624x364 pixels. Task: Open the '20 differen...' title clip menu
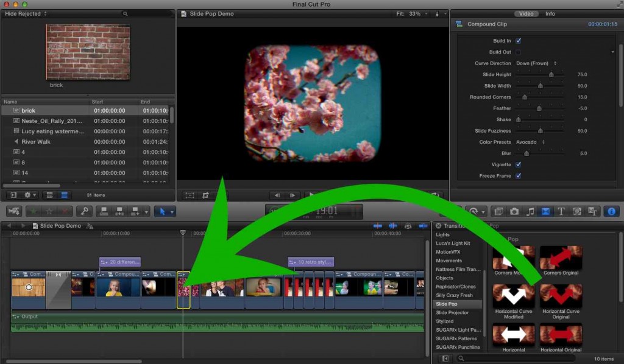coord(104,262)
